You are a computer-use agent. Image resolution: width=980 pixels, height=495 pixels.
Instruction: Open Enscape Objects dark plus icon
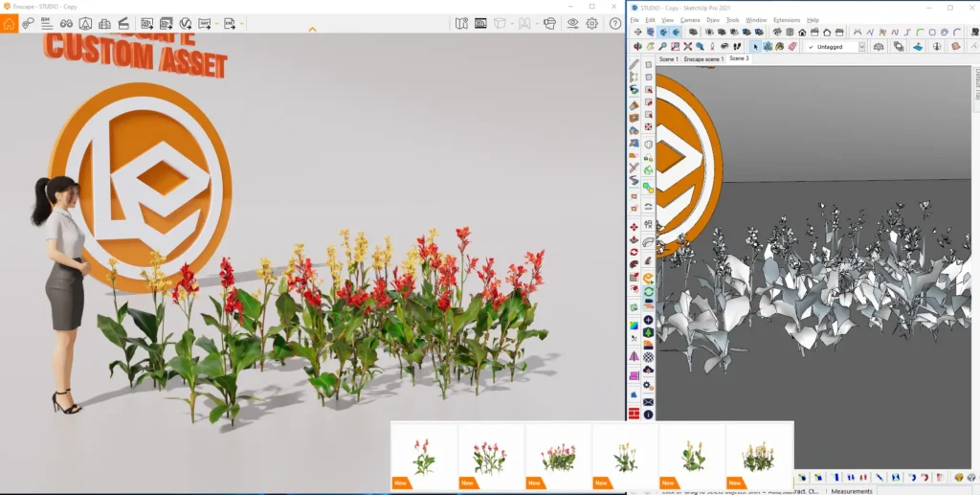tap(648, 320)
